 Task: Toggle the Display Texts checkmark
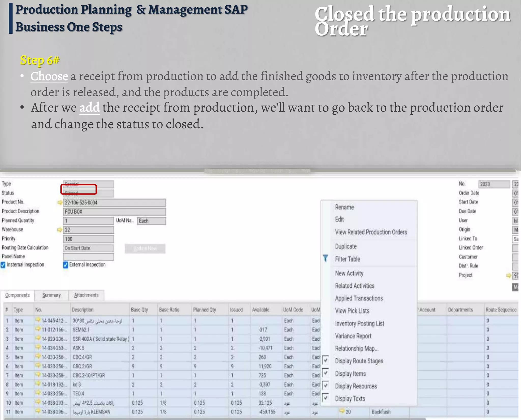pyautogui.click(x=325, y=398)
